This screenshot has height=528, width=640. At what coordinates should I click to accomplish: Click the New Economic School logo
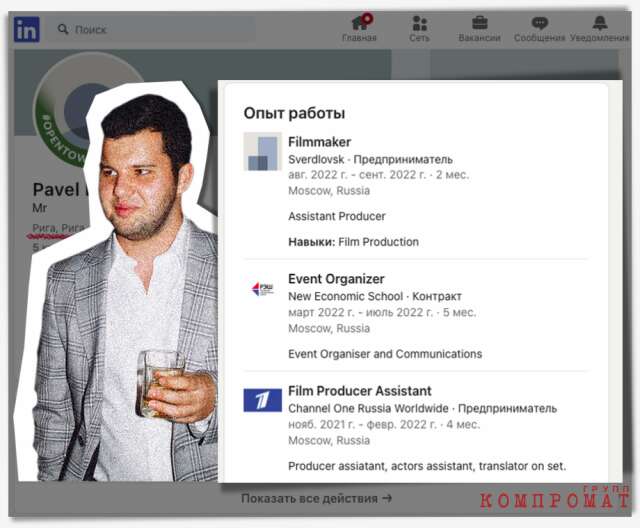coord(262,289)
